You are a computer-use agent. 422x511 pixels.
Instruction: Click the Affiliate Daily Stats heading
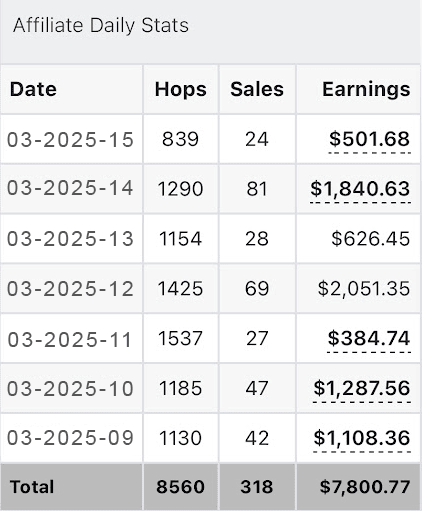[101, 25]
